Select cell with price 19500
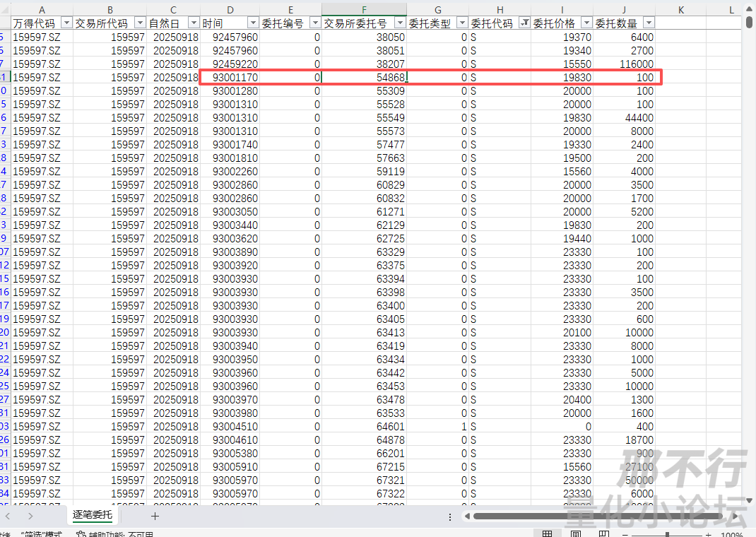This screenshot has height=537, width=756. coord(562,158)
